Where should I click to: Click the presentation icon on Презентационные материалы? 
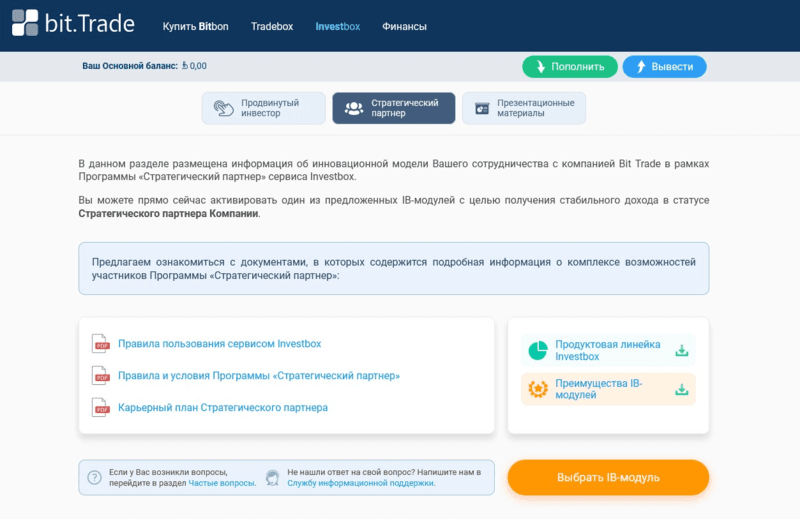click(x=482, y=108)
